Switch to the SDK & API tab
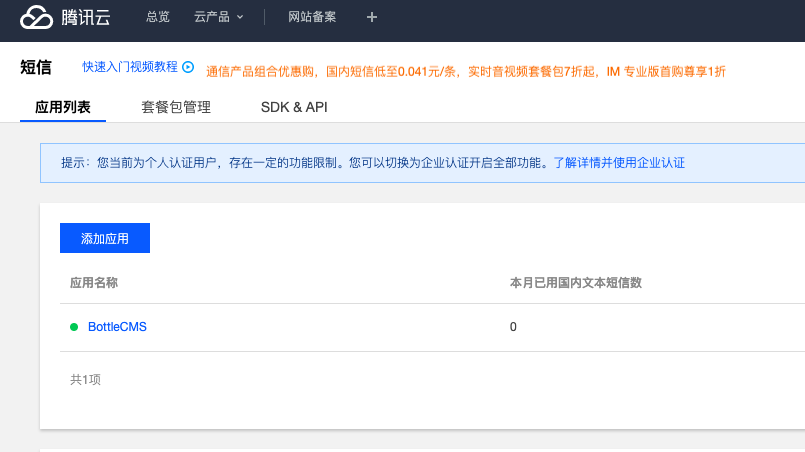 pos(294,107)
